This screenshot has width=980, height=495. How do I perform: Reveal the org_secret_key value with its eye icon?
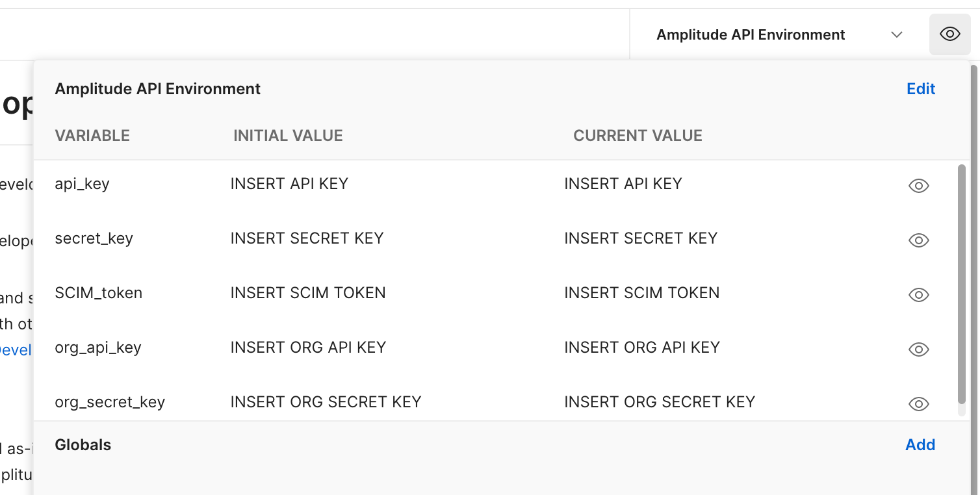(x=918, y=404)
